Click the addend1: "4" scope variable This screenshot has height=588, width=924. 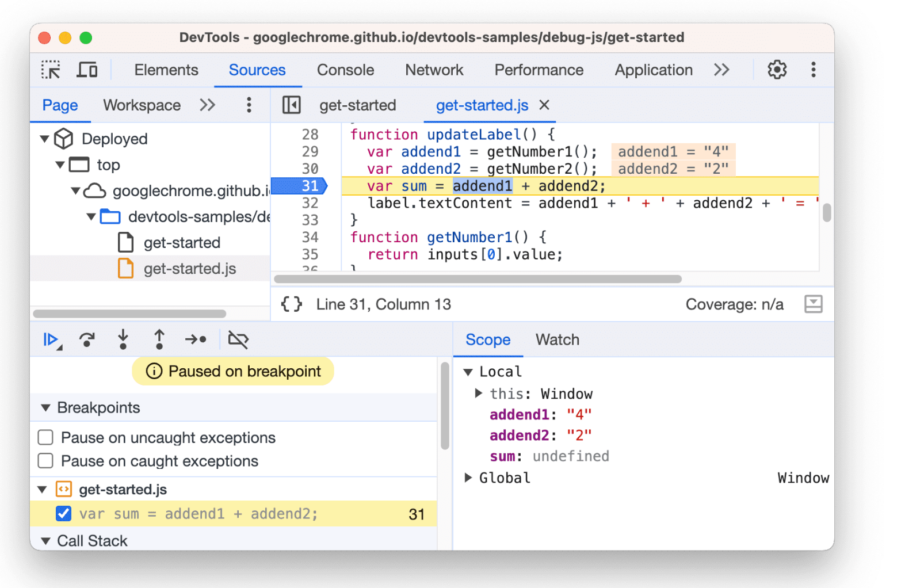pyautogui.click(x=540, y=414)
